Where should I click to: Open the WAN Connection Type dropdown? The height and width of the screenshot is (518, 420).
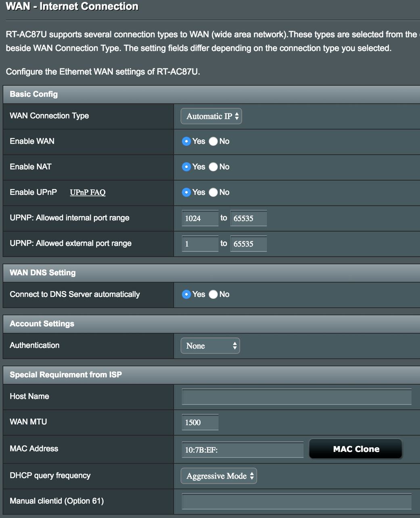click(211, 116)
